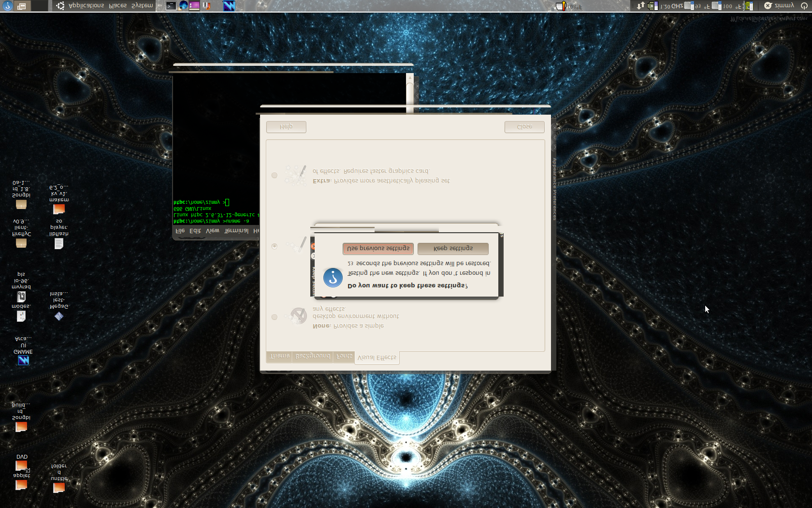This screenshot has height=508, width=812.
Task: Open the System menu in the top panel
Action: [142, 6]
